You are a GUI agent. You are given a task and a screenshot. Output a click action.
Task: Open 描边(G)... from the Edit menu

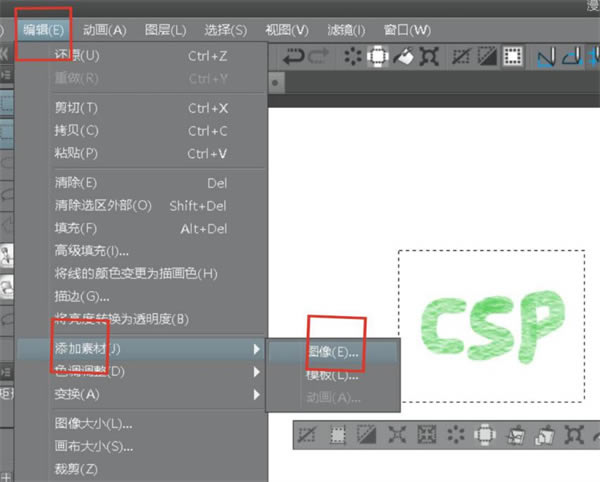(141, 296)
